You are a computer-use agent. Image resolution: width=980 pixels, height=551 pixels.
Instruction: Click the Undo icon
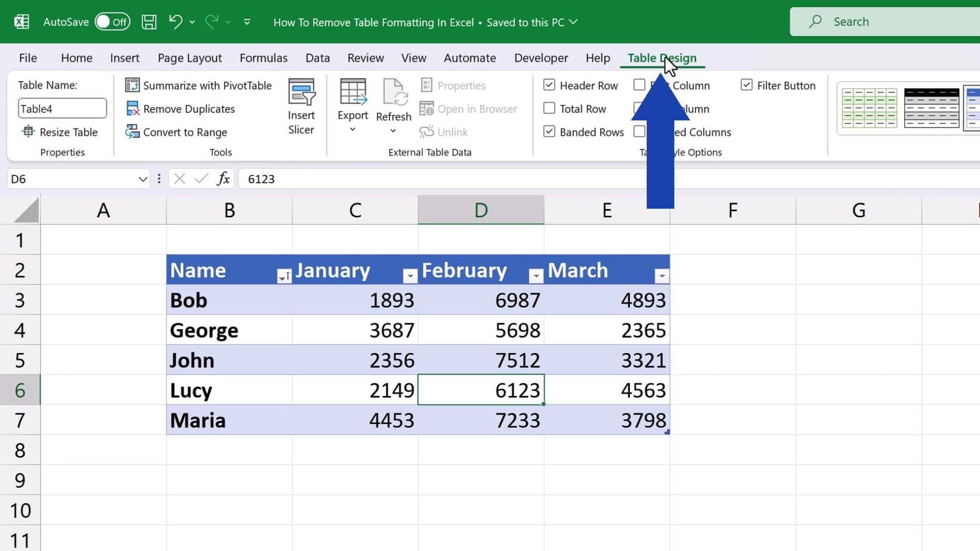(174, 21)
